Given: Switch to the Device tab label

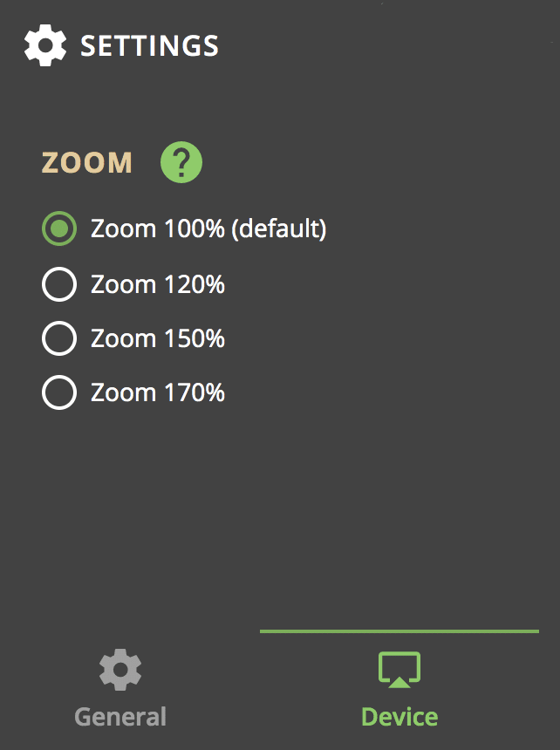Looking at the screenshot, I should tap(400, 717).
